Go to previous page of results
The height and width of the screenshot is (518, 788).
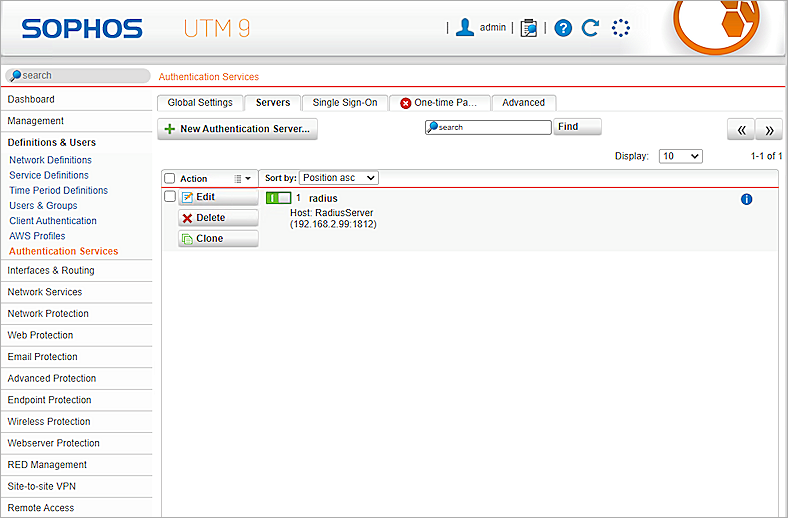741,130
